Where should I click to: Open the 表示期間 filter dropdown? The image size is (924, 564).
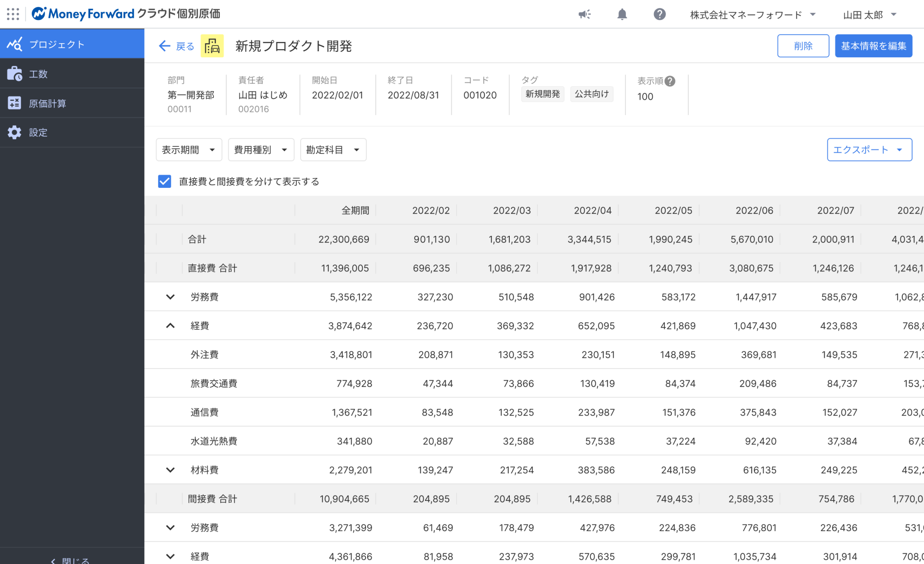[x=188, y=150]
